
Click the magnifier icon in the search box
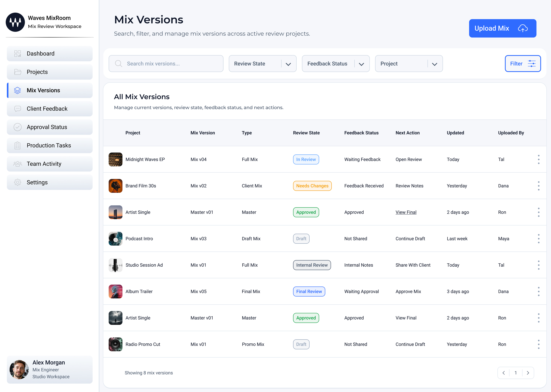tap(118, 63)
